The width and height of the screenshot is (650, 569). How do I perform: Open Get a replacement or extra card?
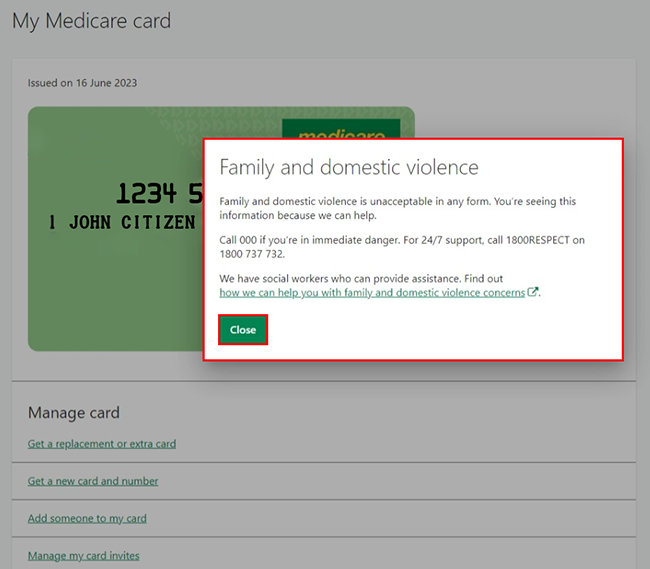[x=102, y=444]
